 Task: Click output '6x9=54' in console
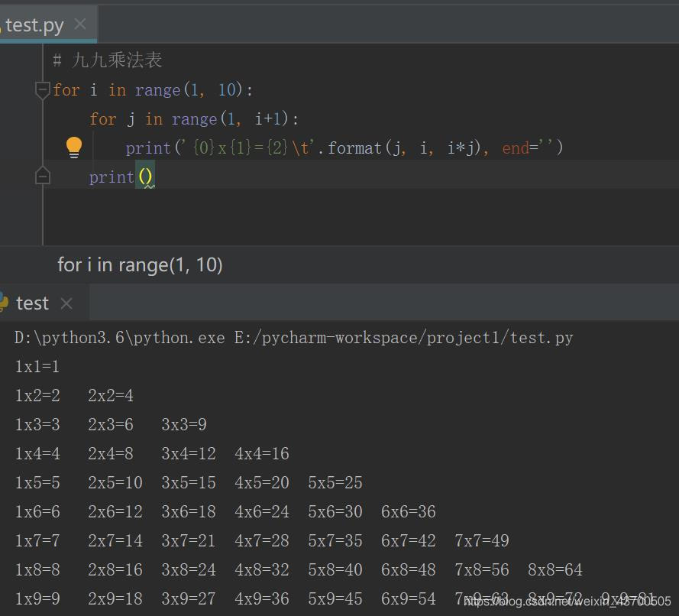(x=409, y=598)
